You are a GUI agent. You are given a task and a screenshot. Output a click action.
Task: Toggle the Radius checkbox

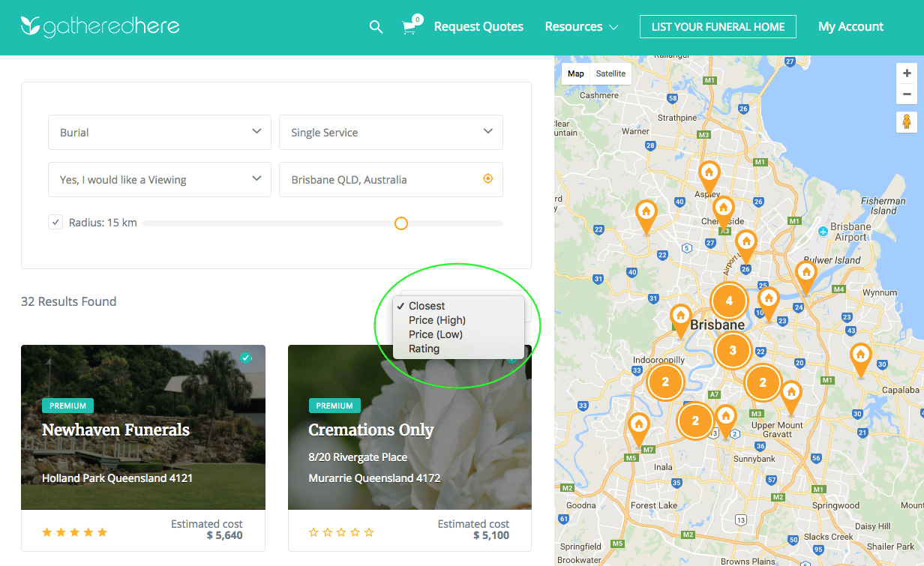coord(55,222)
